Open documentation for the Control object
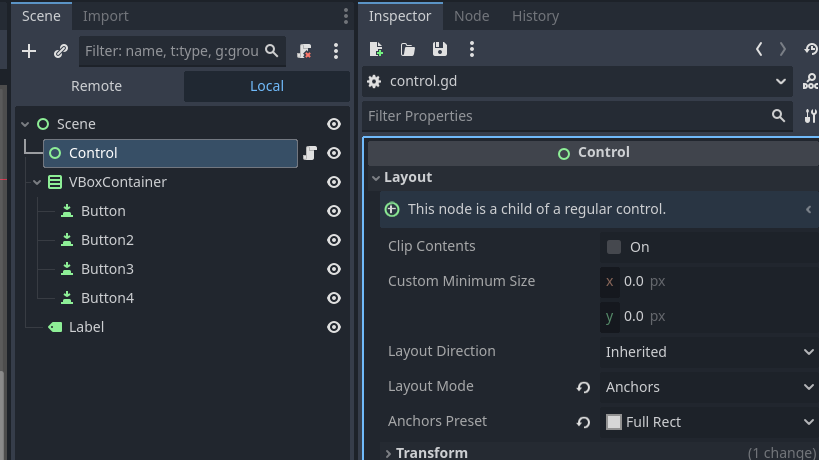 810,81
